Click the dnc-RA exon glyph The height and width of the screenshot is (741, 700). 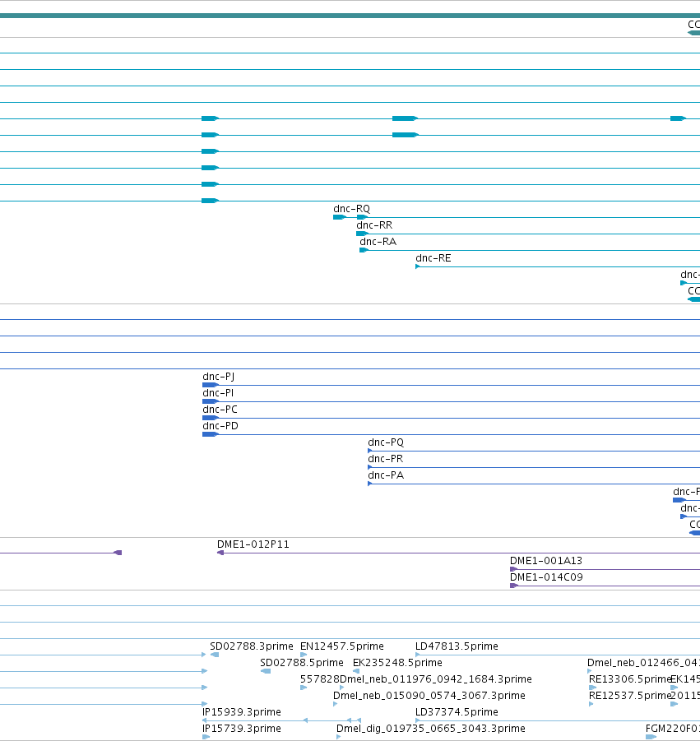pos(364,251)
